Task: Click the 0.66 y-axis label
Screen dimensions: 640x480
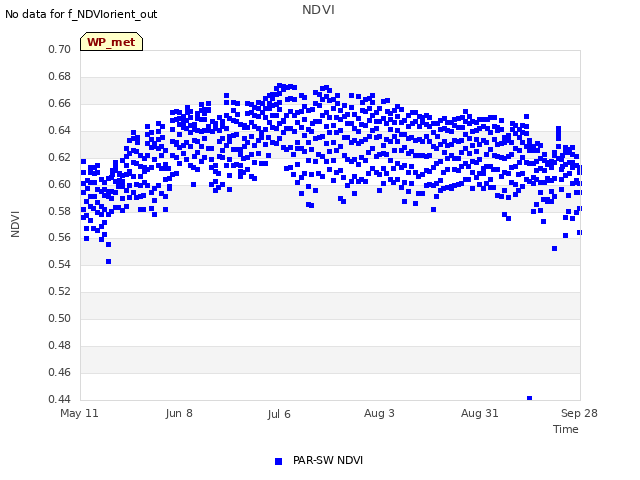Action: tap(60, 103)
